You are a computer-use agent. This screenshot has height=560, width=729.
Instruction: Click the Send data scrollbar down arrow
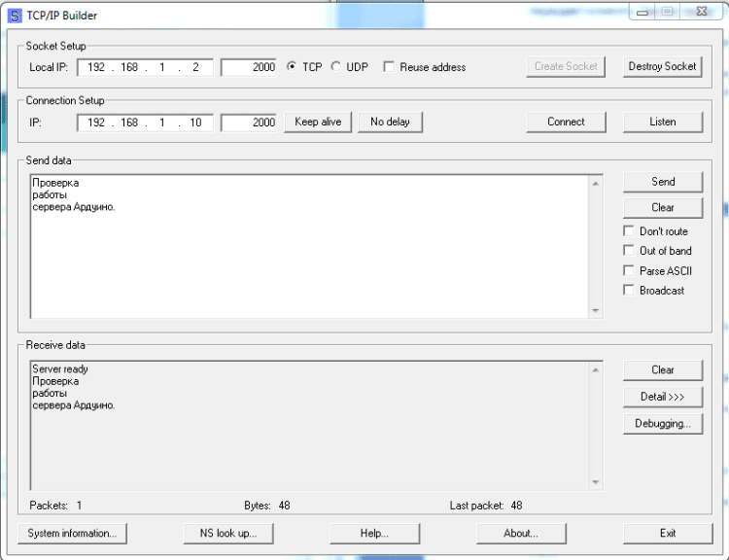[x=596, y=310]
